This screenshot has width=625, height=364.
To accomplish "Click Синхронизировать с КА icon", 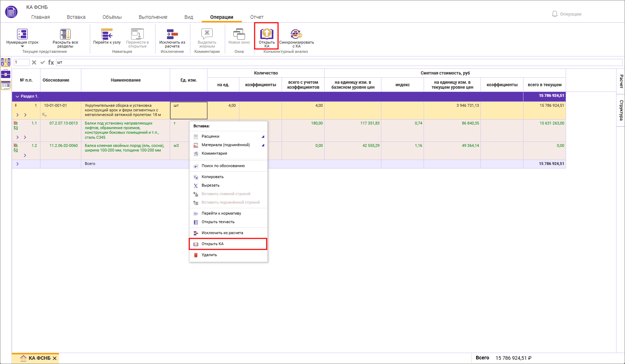I will tap(296, 34).
